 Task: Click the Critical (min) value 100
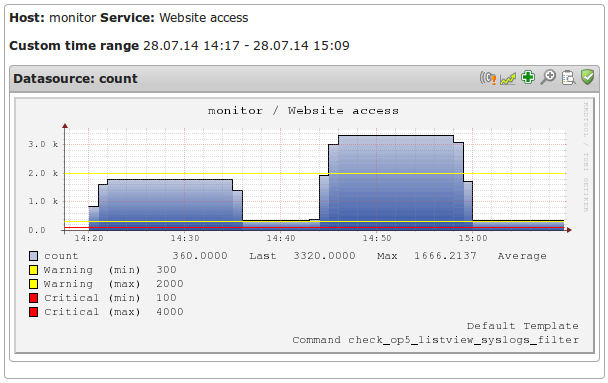[x=166, y=298]
